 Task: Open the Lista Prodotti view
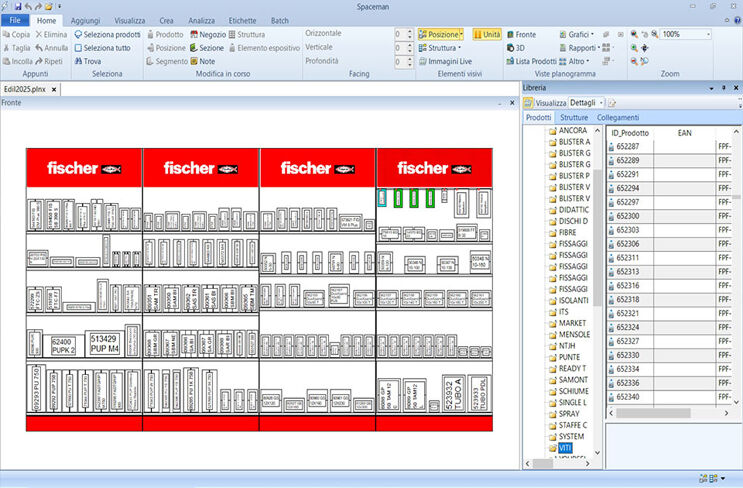pyautogui.click(x=531, y=61)
